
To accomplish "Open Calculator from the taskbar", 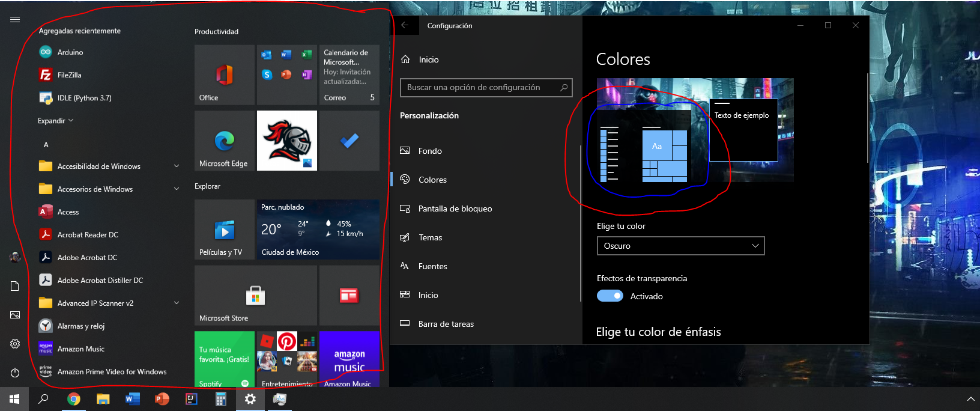I will pos(221,399).
